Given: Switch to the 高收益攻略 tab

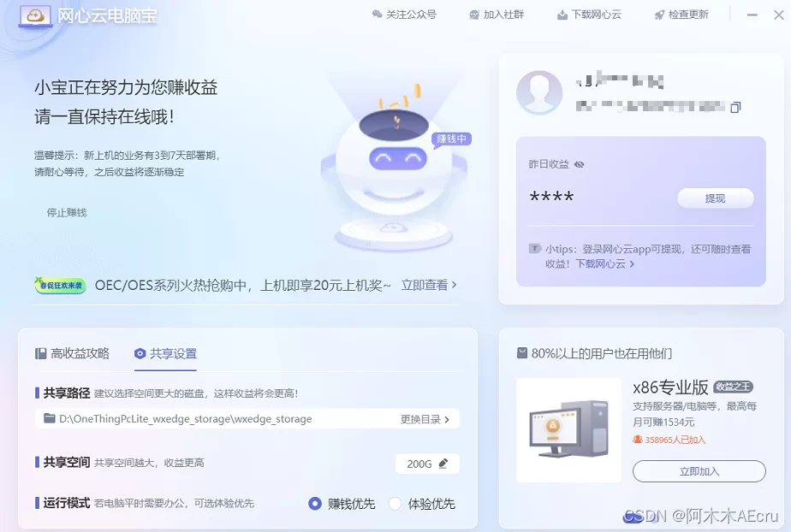Looking at the screenshot, I should coord(73,353).
